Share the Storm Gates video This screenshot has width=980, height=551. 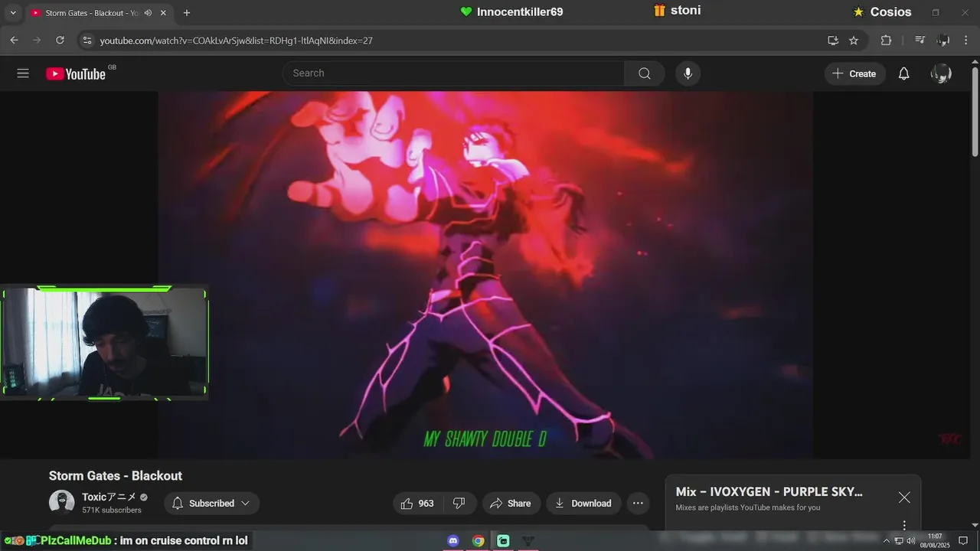(511, 503)
